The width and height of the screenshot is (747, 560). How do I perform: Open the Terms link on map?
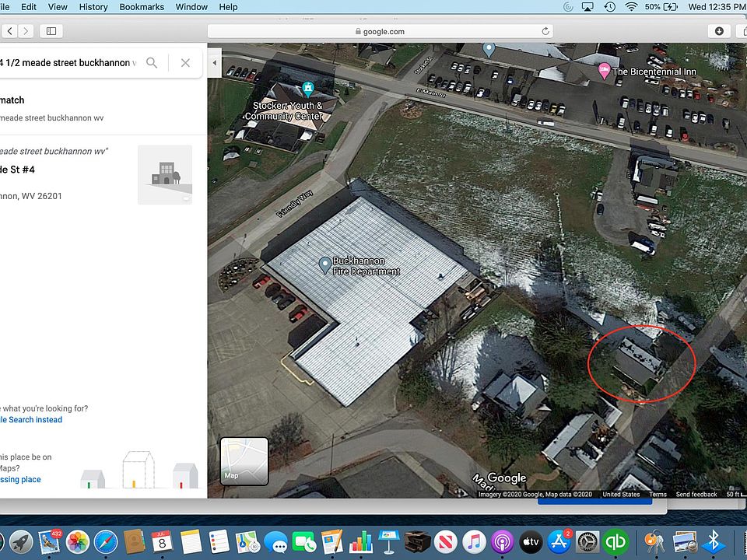[x=658, y=495]
